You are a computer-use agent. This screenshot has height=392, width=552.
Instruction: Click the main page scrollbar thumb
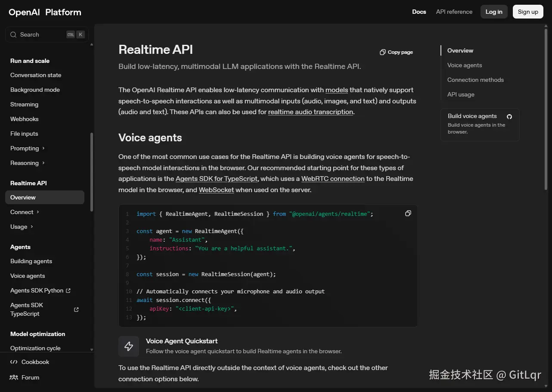546,110
